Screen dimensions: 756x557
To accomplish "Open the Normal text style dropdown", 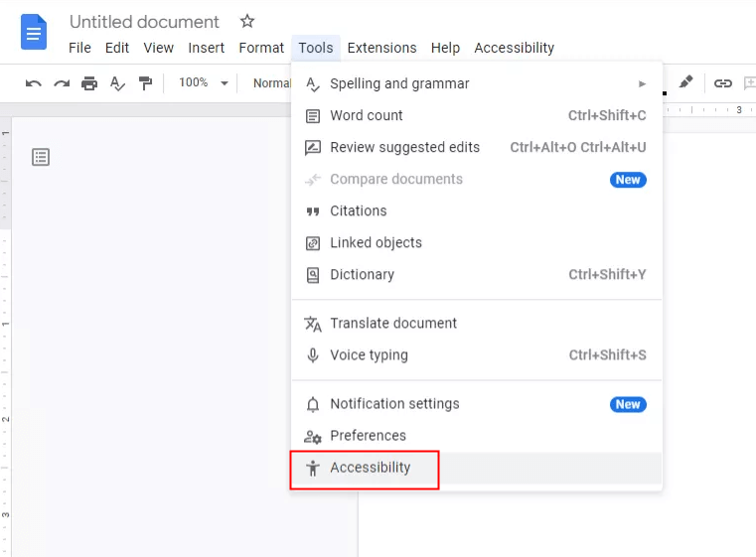I will [272, 83].
